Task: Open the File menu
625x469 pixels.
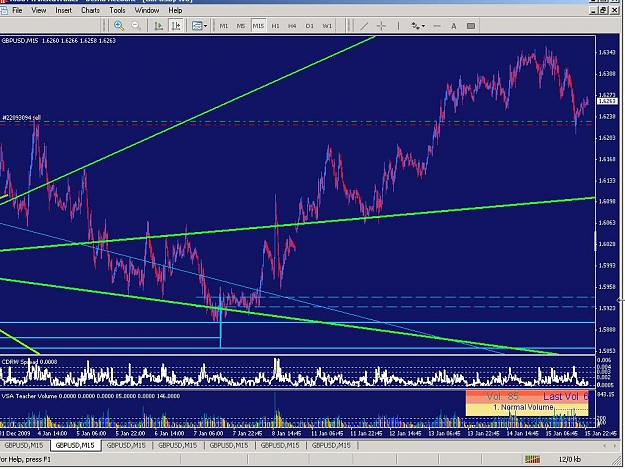Action: [x=17, y=10]
